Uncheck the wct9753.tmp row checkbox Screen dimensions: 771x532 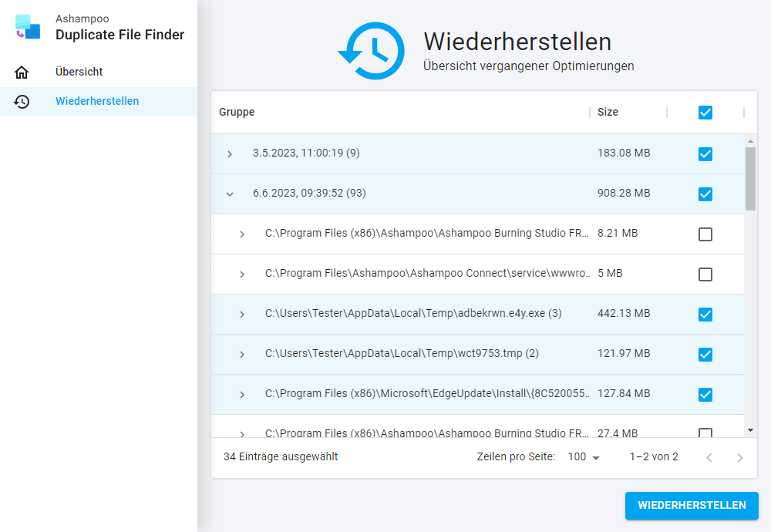pos(705,355)
